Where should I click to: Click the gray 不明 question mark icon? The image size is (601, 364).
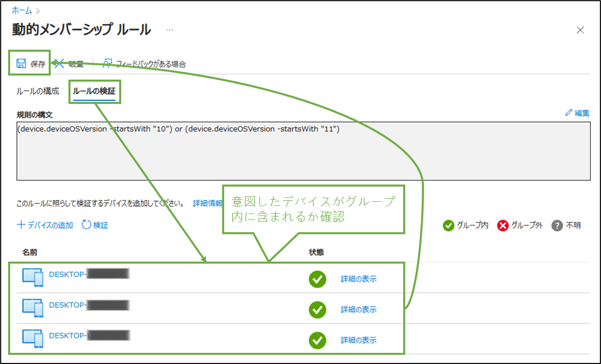(557, 226)
